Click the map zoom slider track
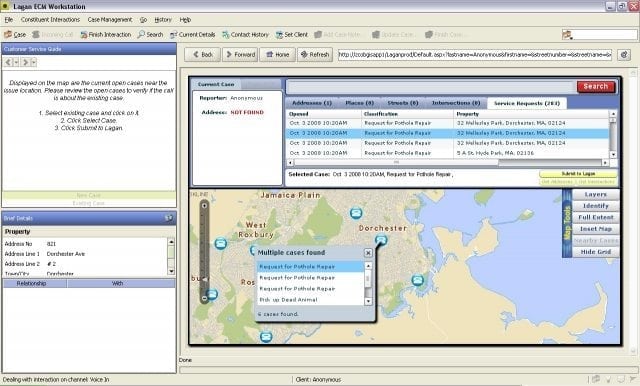The height and width of the screenshot is (386, 640). pyautogui.click(x=204, y=251)
